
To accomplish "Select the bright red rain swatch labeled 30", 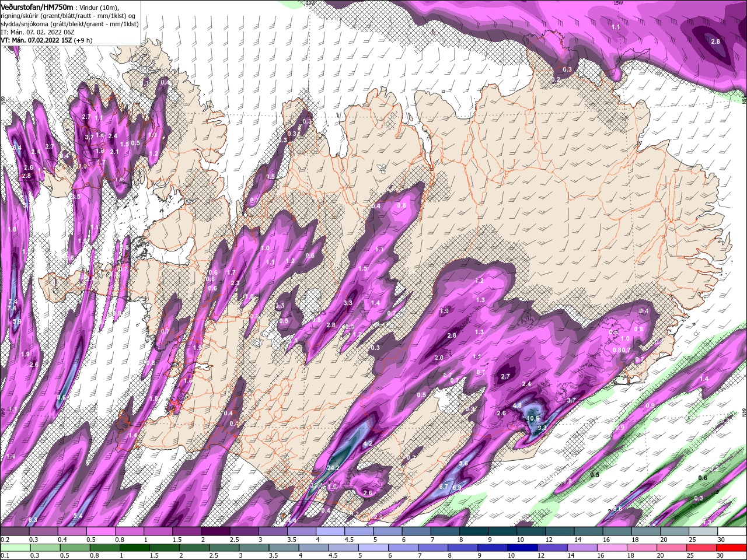I will coord(731,548).
